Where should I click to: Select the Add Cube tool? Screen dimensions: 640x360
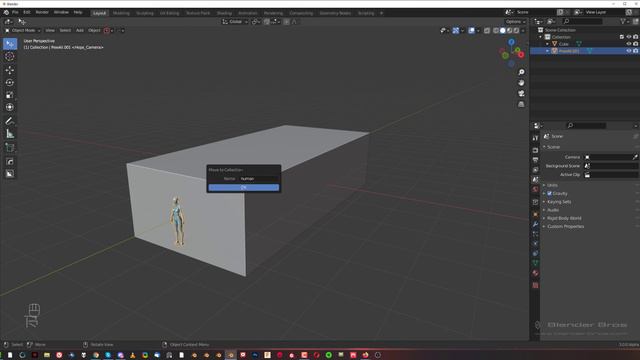pos(10,148)
